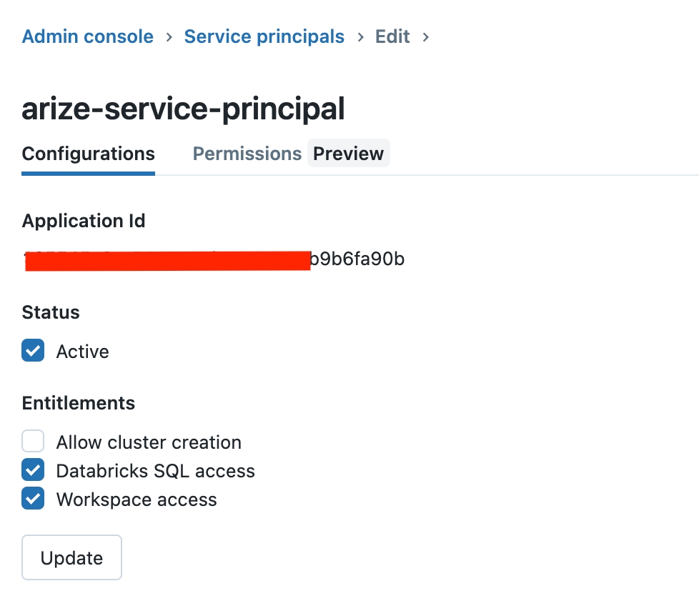Click the Application Id field label
Screen dimensions: 699x616
(84, 221)
